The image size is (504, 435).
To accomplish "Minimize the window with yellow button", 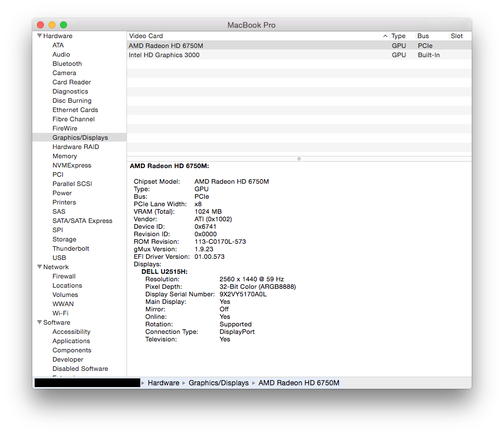I will pyautogui.click(x=52, y=25).
